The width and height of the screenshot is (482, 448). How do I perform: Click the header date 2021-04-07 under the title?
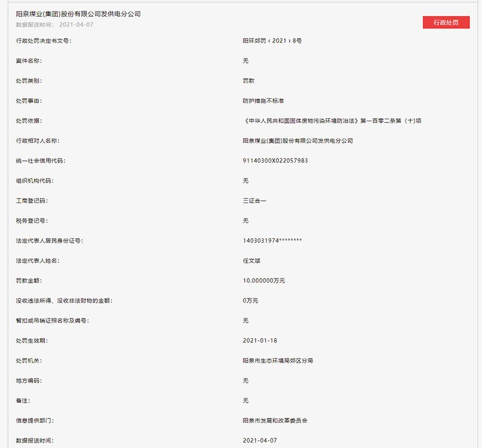coord(77,25)
